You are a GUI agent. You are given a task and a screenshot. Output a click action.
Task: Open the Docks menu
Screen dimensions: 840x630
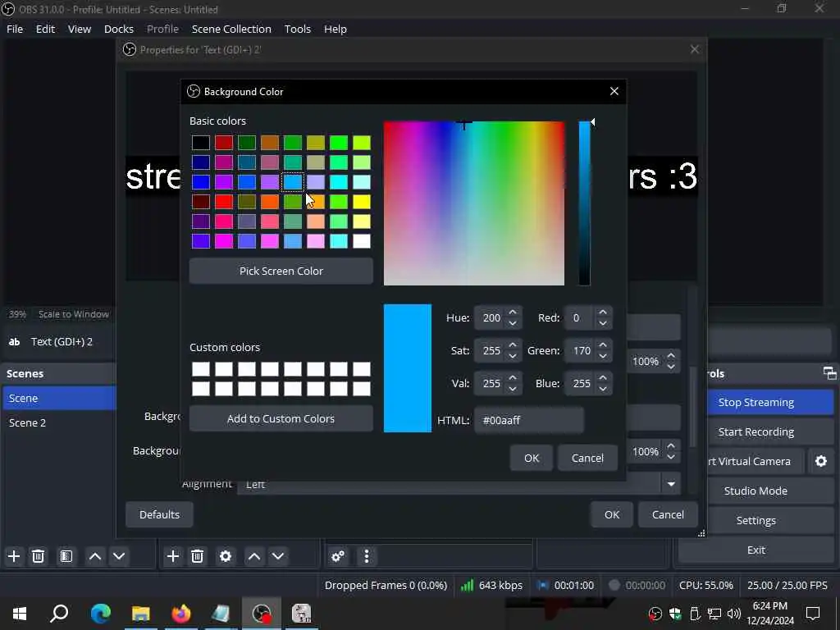point(119,29)
